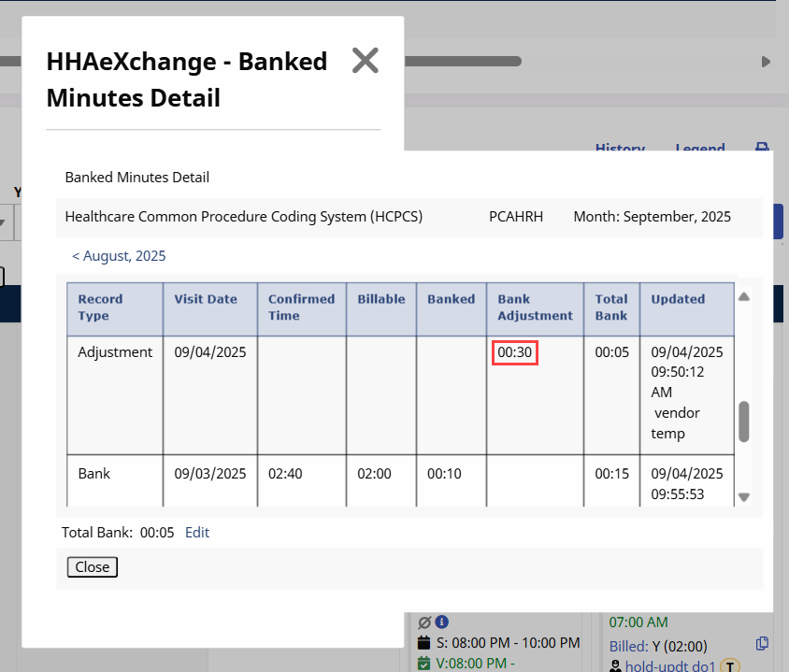Click the empty-set symbol in the visit cell
This screenshot has width=789, height=672.
click(424, 622)
